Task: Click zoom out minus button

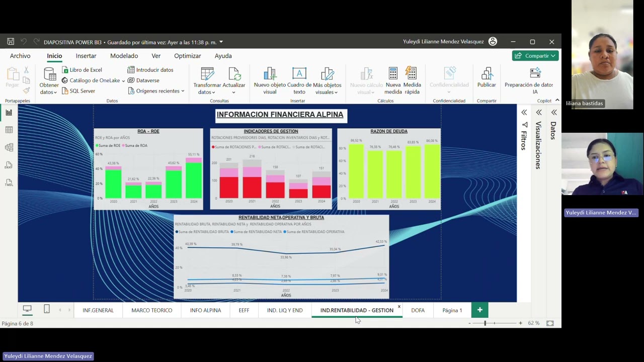Action: [x=469, y=323]
